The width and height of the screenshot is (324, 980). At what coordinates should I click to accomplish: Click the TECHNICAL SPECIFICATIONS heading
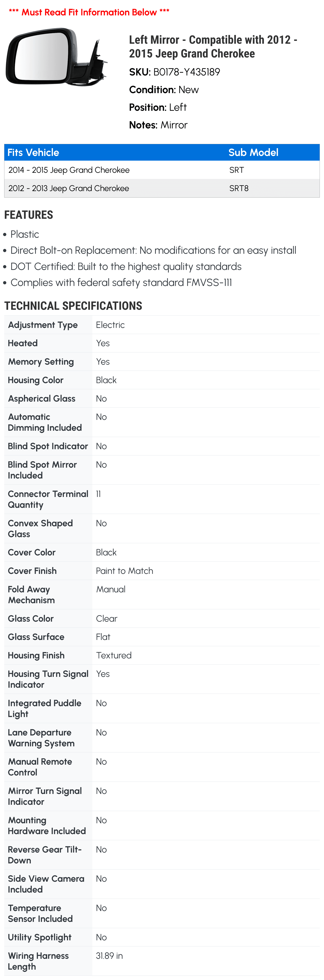click(73, 306)
